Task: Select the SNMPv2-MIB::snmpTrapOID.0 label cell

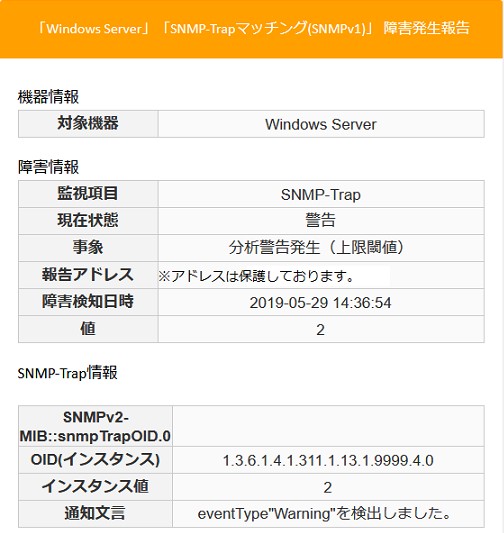Action: tap(95, 426)
